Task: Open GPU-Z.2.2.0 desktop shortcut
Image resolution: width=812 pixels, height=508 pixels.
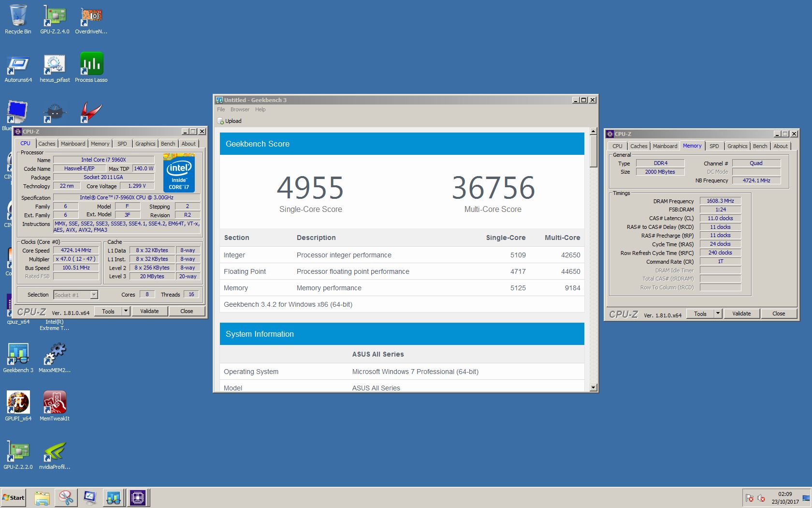Action: 18,455
